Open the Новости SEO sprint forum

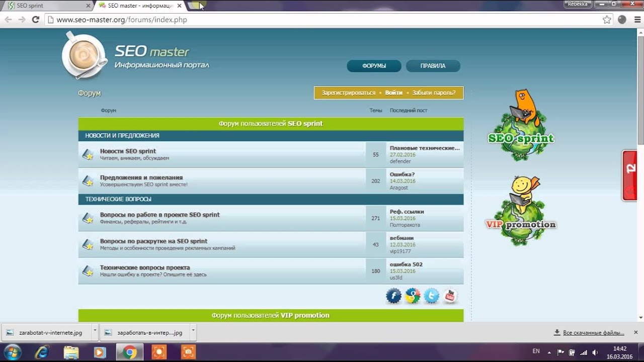pyautogui.click(x=128, y=151)
